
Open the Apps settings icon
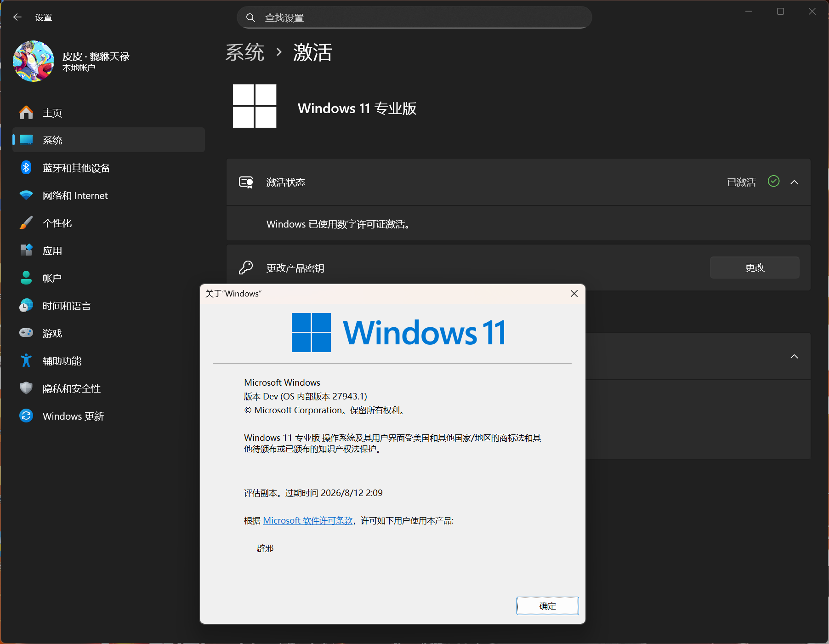(26, 251)
